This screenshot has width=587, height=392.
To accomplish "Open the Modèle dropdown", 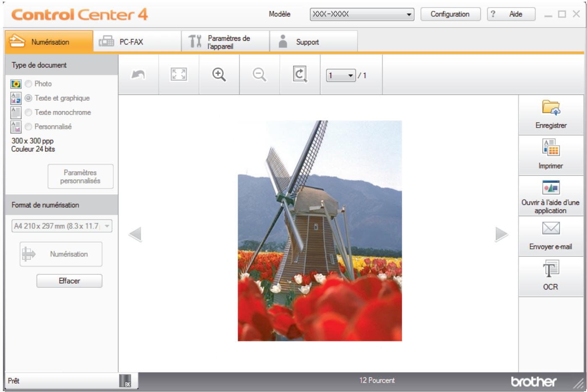I will click(362, 14).
